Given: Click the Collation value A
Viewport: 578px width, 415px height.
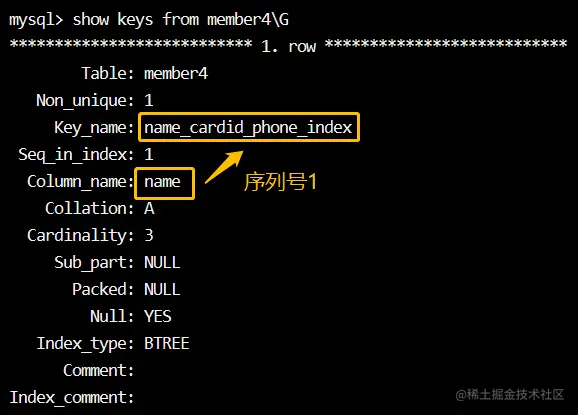Looking at the screenshot, I should pyautogui.click(x=149, y=209).
